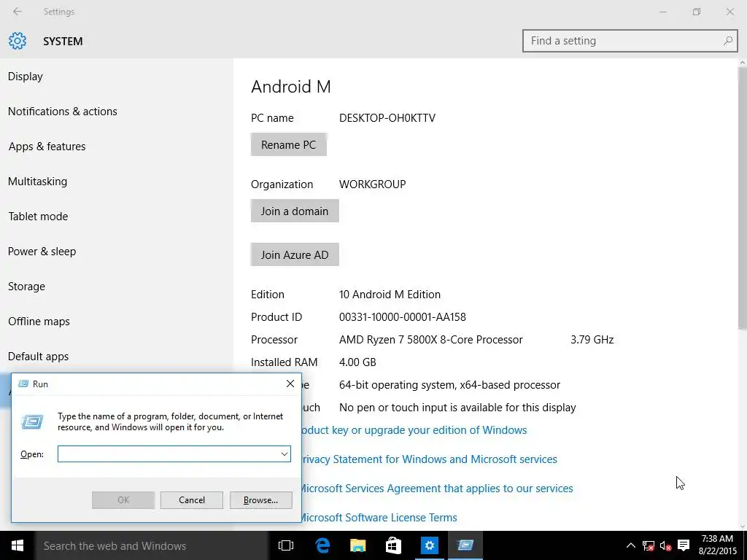The height and width of the screenshot is (560, 747).
Task: Open File Explorer from the taskbar
Action: click(357, 545)
